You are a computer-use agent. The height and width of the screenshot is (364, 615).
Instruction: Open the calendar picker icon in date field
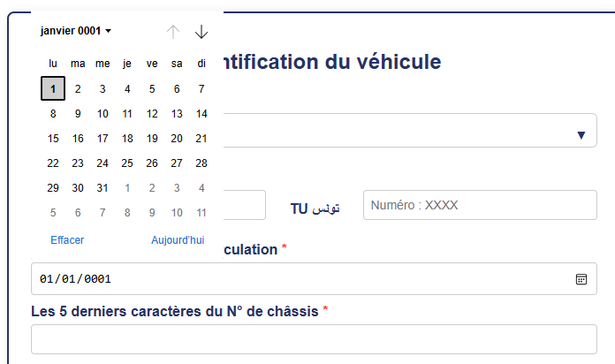click(x=581, y=279)
